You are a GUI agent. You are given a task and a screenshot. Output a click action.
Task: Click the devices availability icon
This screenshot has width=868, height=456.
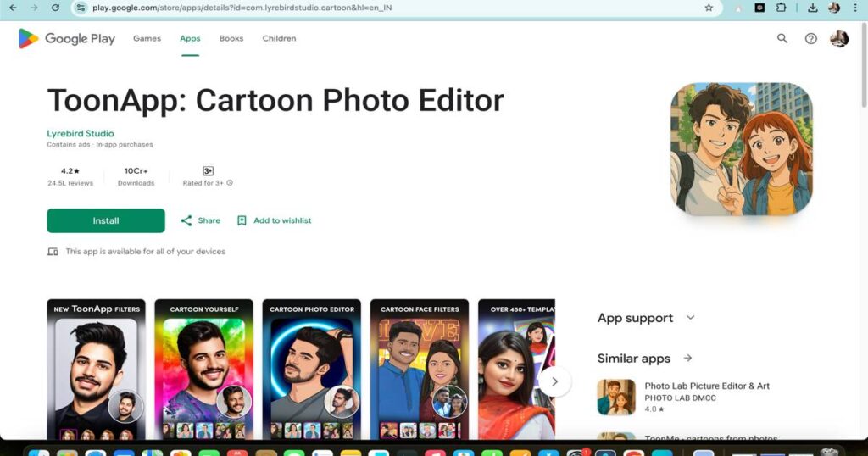53,251
